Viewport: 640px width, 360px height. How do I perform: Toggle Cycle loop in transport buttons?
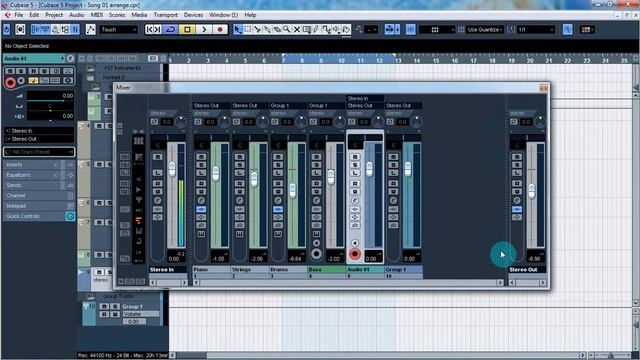pos(171,29)
